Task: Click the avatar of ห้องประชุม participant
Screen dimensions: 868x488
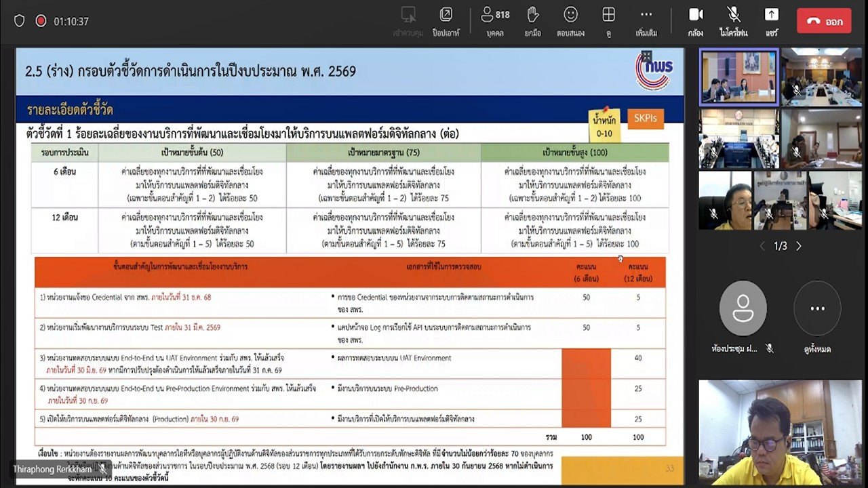Action: (x=743, y=308)
